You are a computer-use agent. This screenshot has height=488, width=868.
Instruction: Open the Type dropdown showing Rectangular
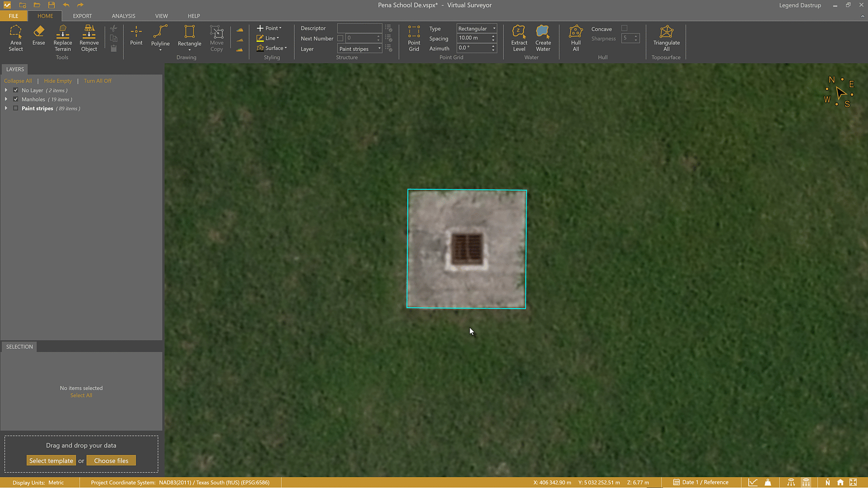tap(476, 28)
